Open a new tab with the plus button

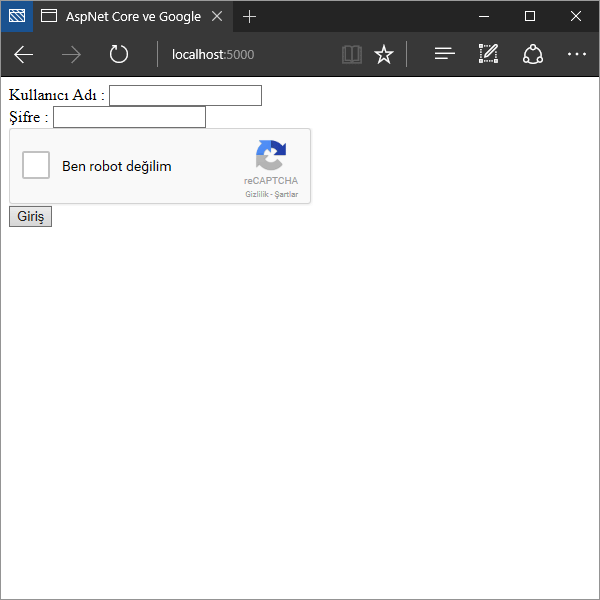(x=250, y=17)
